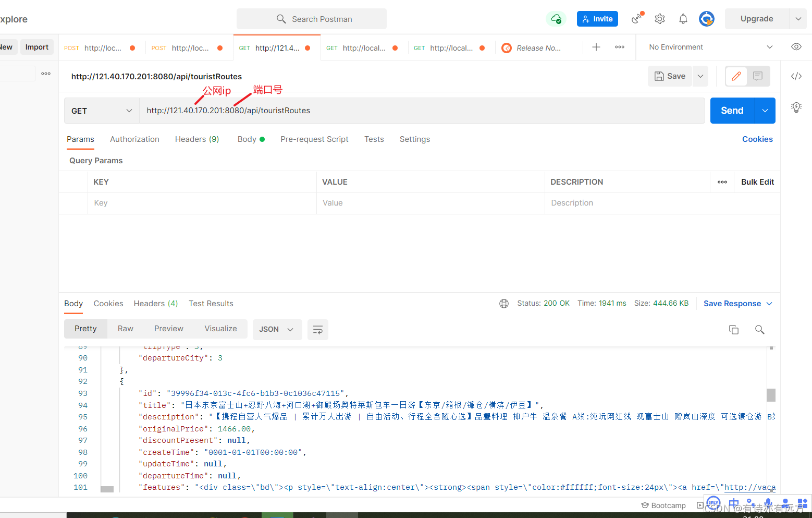Open the JSON format dropdown
This screenshot has height=518, width=812.
tap(277, 330)
